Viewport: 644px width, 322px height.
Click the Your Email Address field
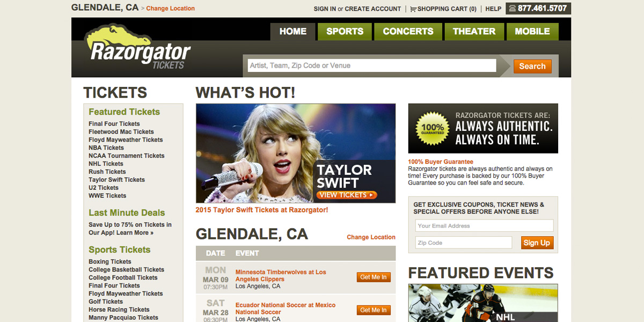pyautogui.click(x=484, y=226)
